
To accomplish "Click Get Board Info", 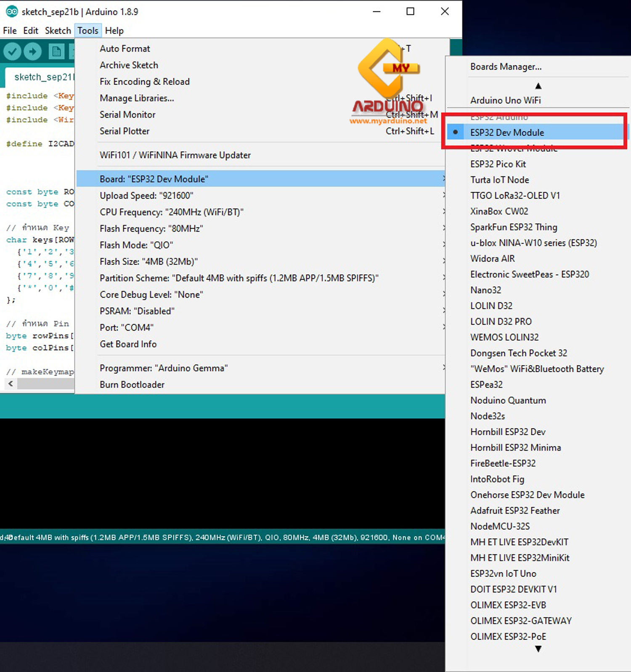I will pyautogui.click(x=128, y=344).
